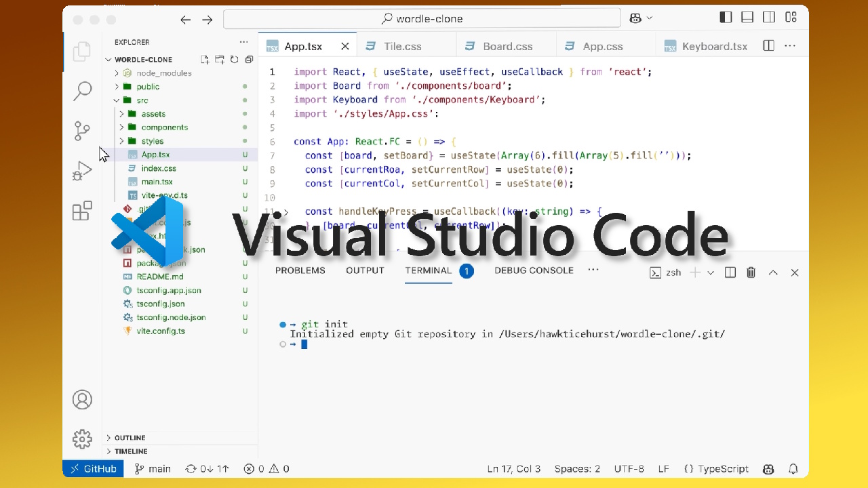868x488 pixels.
Task: Open the terminal profile dropdown
Action: pos(709,272)
